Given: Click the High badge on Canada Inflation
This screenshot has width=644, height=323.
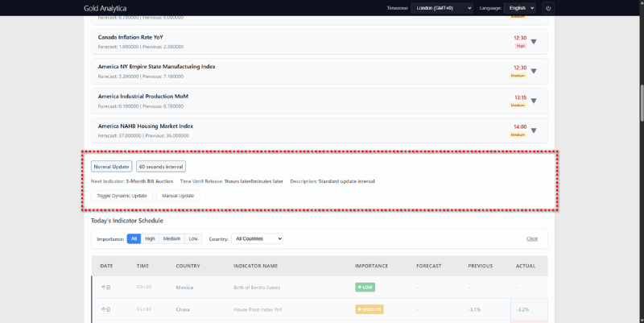Looking at the screenshot, I should 521,46.
